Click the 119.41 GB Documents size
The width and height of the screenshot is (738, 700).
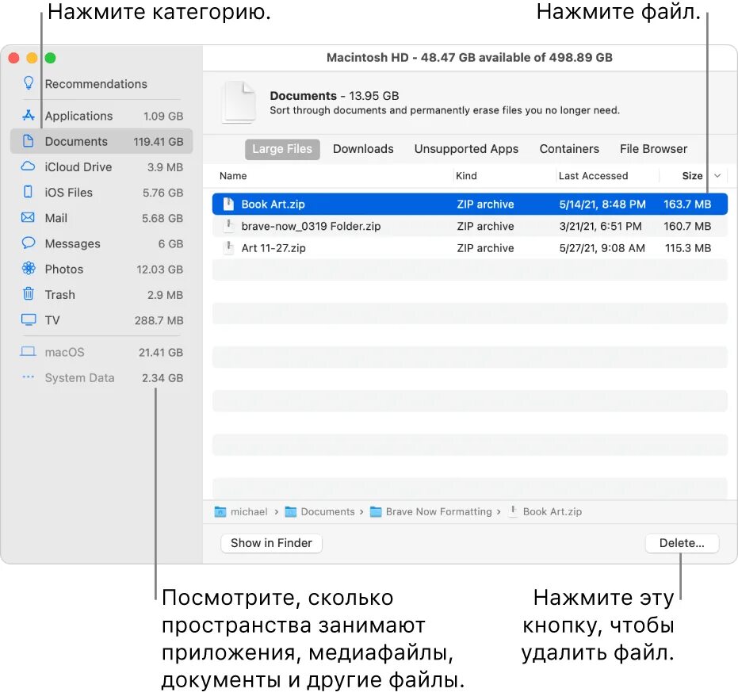(x=159, y=141)
